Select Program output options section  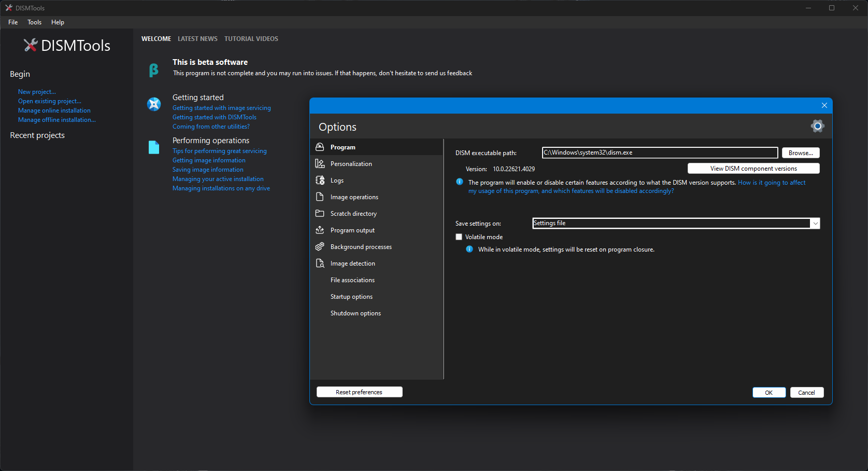click(x=377, y=230)
